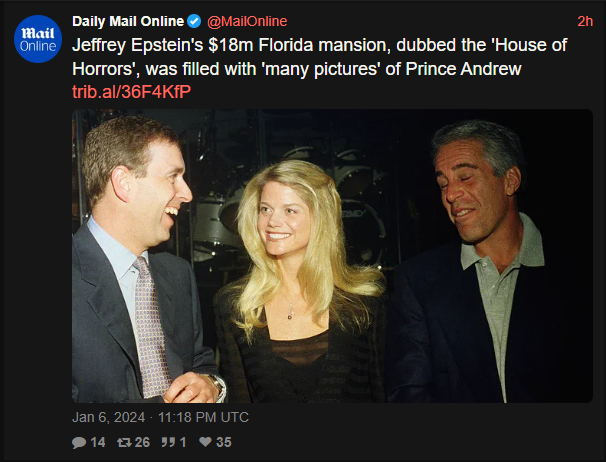Image resolution: width=606 pixels, height=462 pixels.
Task: Click the reply speech bubble icon
Action: coord(79,442)
